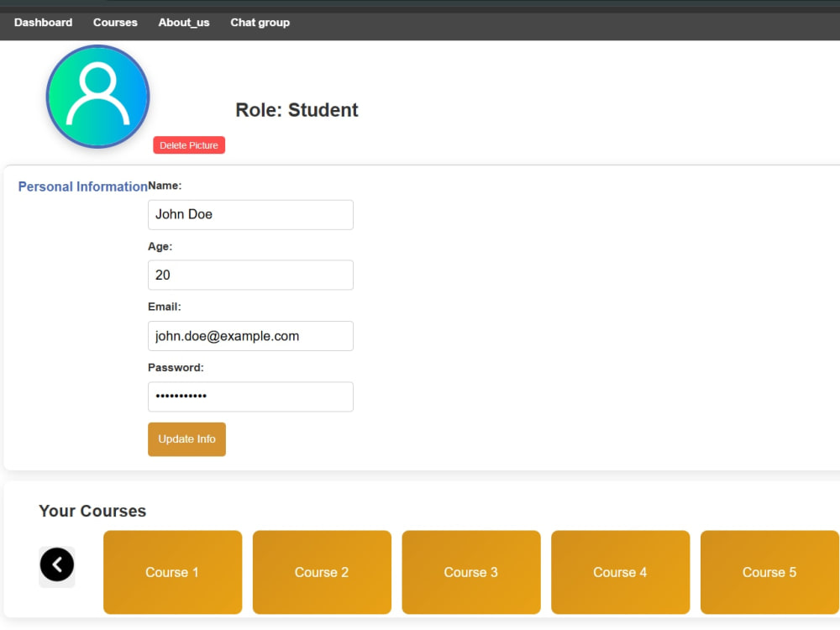The image size is (840, 630).
Task: Select the Course 5 card
Action: point(769,572)
